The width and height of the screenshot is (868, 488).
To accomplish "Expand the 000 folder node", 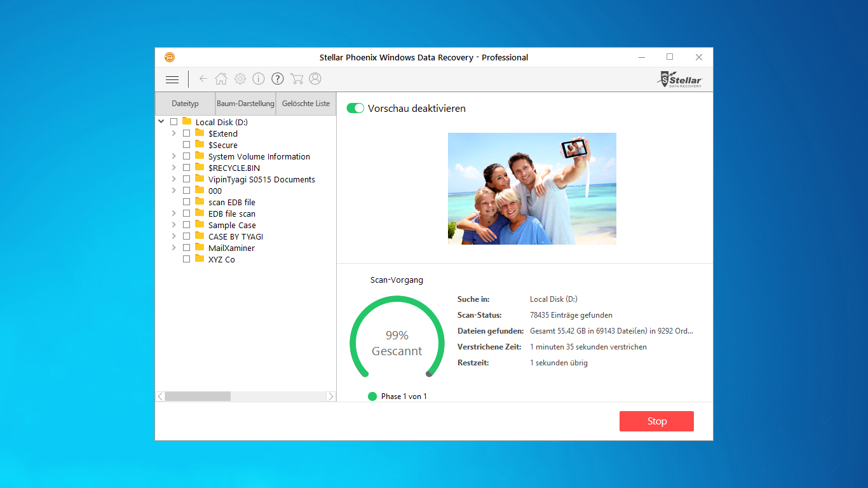I will coord(174,191).
